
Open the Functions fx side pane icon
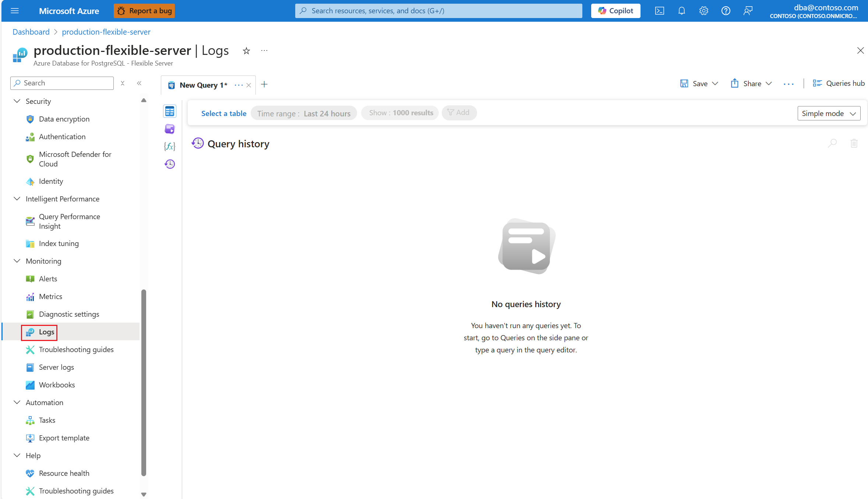click(170, 147)
